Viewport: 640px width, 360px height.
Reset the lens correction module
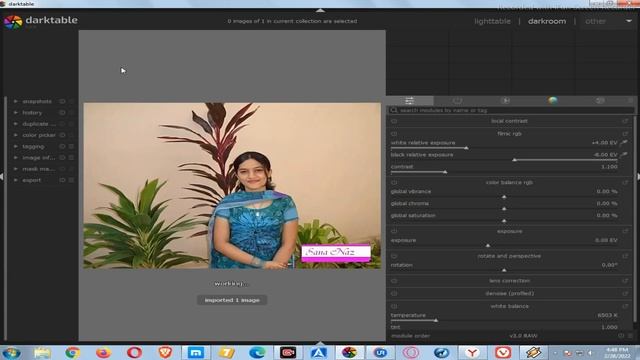[625, 281]
